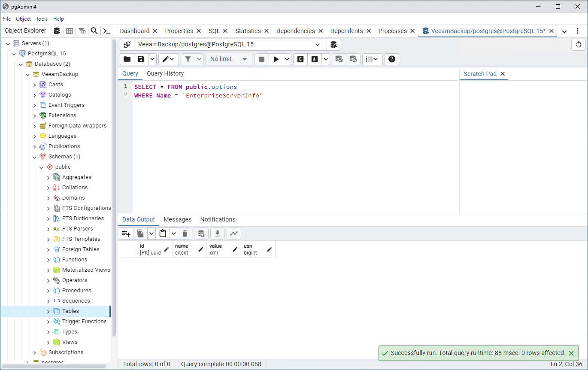Click the Edit pencil toolbar button
This screenshot has width=588, height=370.
click(169, 59)
